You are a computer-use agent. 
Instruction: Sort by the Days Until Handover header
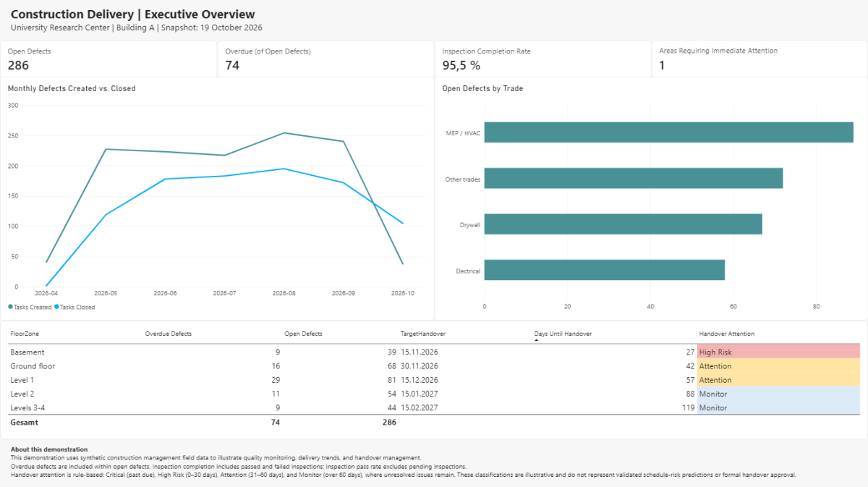pyautogui.click(x=563, y=334)
